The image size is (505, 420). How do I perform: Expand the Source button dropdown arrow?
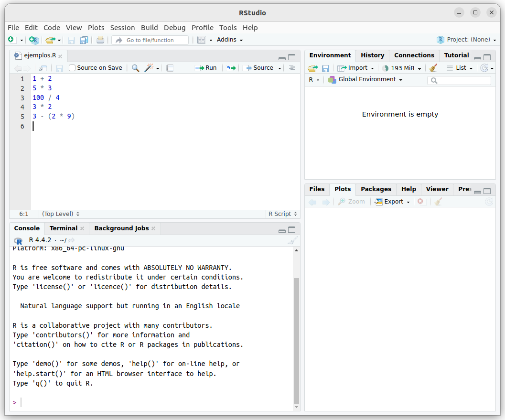pyautogui.click(x=279, y=68)
